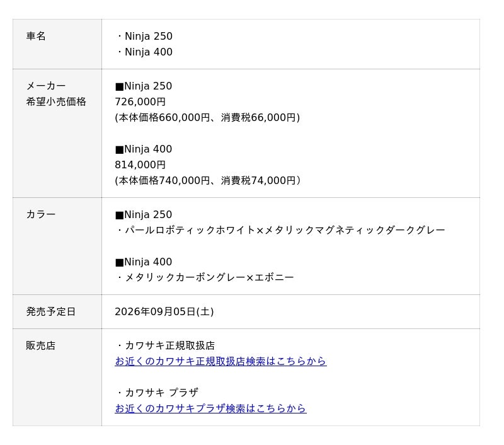Click the カラー row header
Viewport: 504px width, 445px height.
point(57,246)
